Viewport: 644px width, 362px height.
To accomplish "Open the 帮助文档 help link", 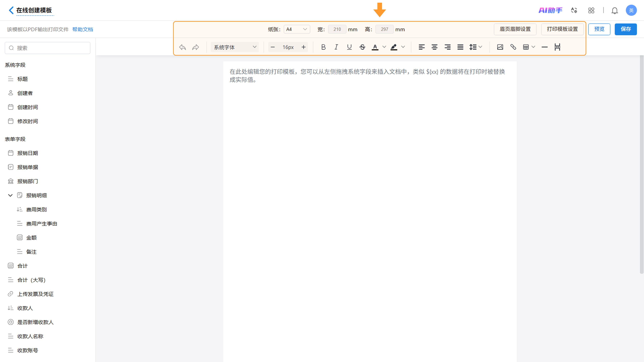I will [83, 29].
